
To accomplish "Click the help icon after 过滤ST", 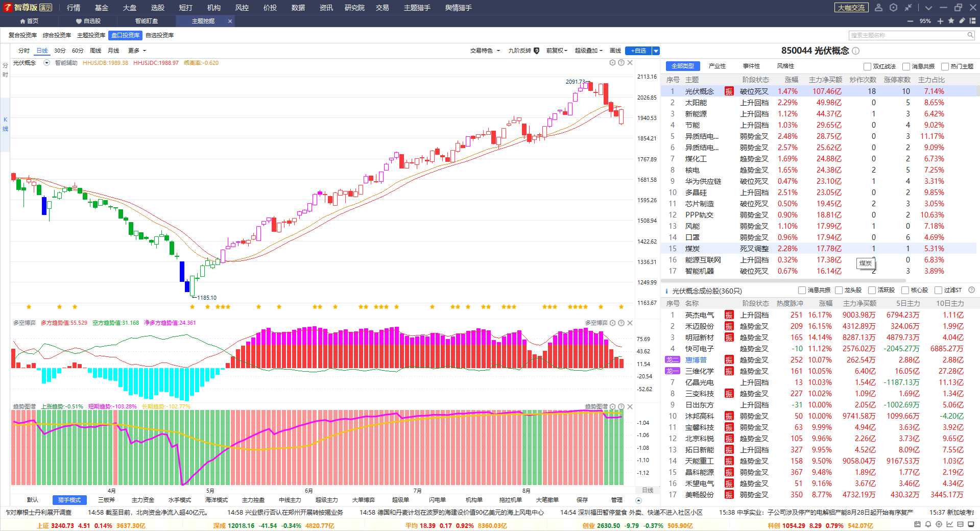I will tap(971, 290).
